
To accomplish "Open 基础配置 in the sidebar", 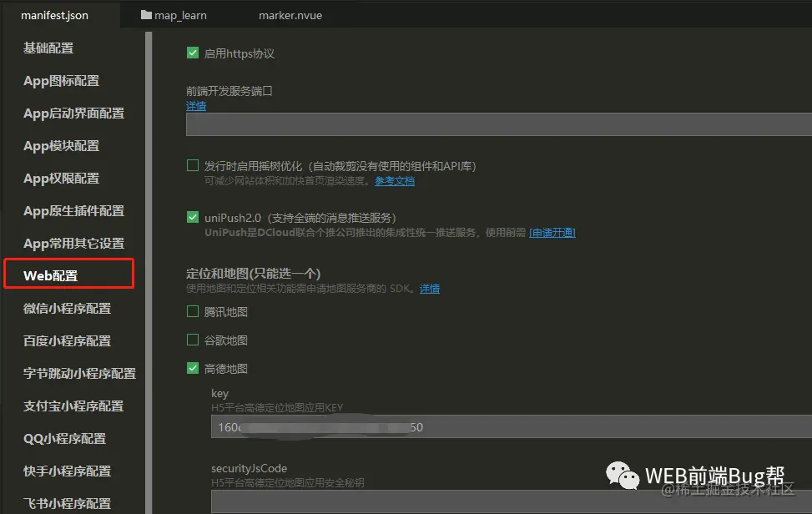I will (x=48, y=48).
